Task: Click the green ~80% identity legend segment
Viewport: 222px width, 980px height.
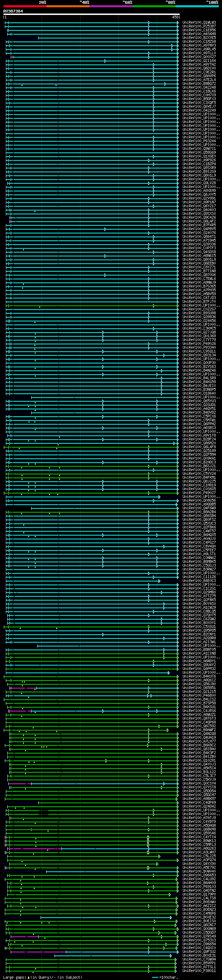Action: [x=154, y=6]
